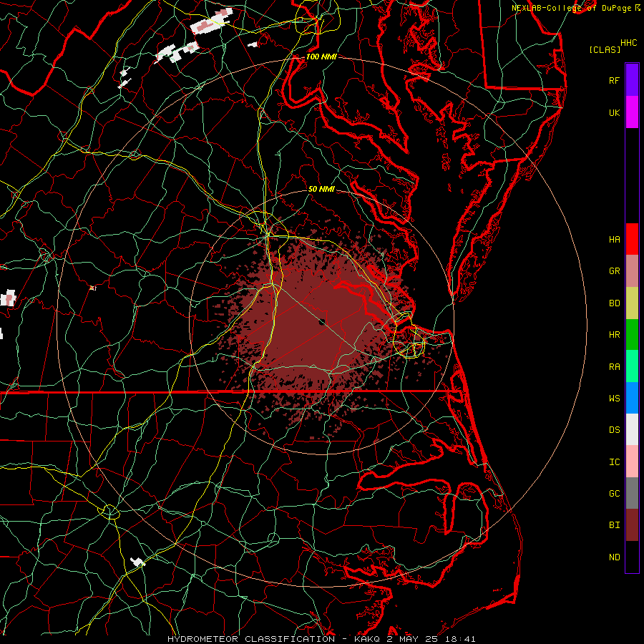The width and height of the screenshot is (644, 644).
Task: Click the "GR" legend label
Action: click(614, 271)
